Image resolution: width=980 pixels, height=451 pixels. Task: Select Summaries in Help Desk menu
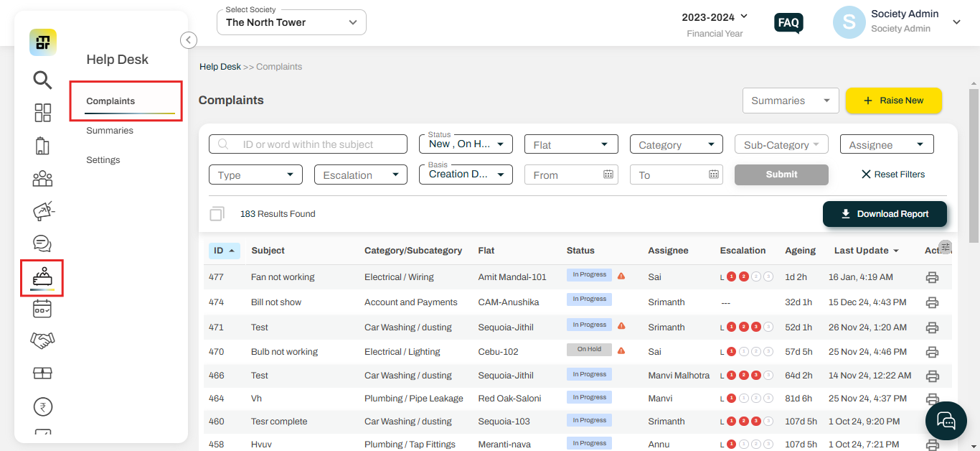pos(110,131)
